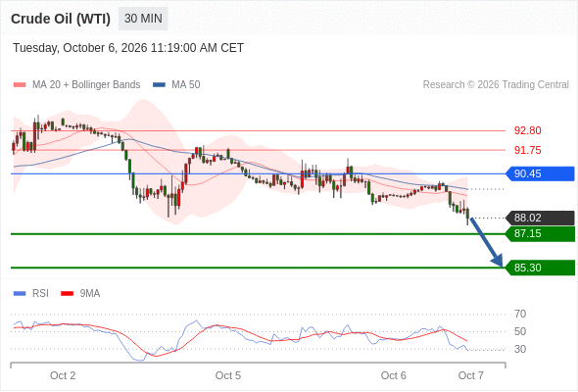Click the Oct 7 date axis label
Viewport: 578px width, 392px height.
click(x=471, y=375)
